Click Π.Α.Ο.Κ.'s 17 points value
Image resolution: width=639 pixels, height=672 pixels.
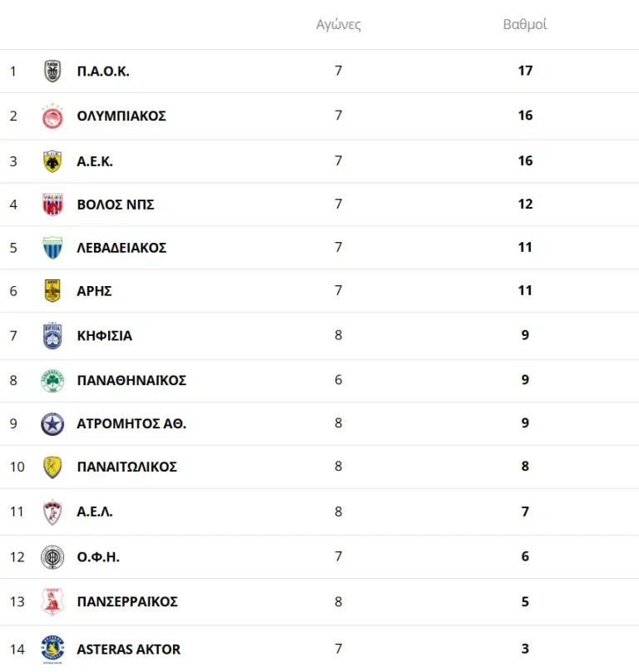tap(525, 72)
